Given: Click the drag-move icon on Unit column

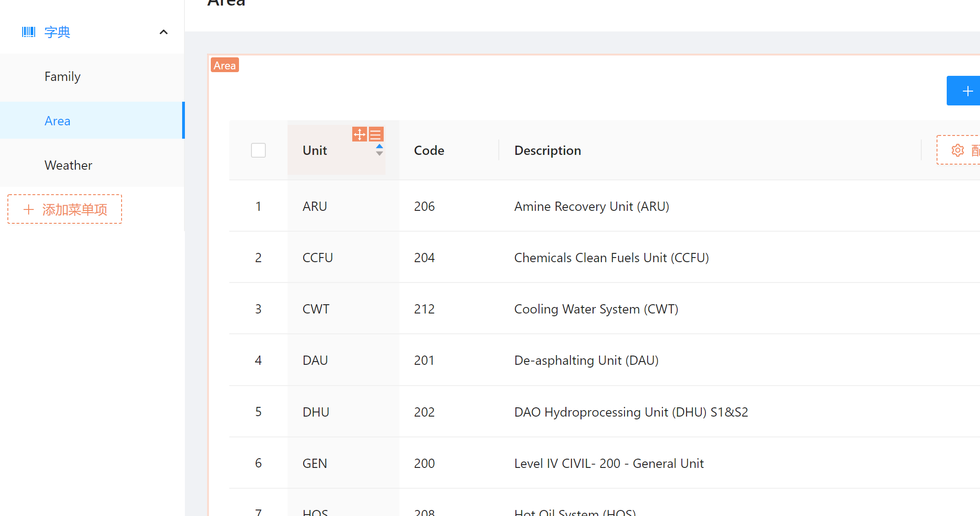Looking at the screenshot, I should coord(359,135).
